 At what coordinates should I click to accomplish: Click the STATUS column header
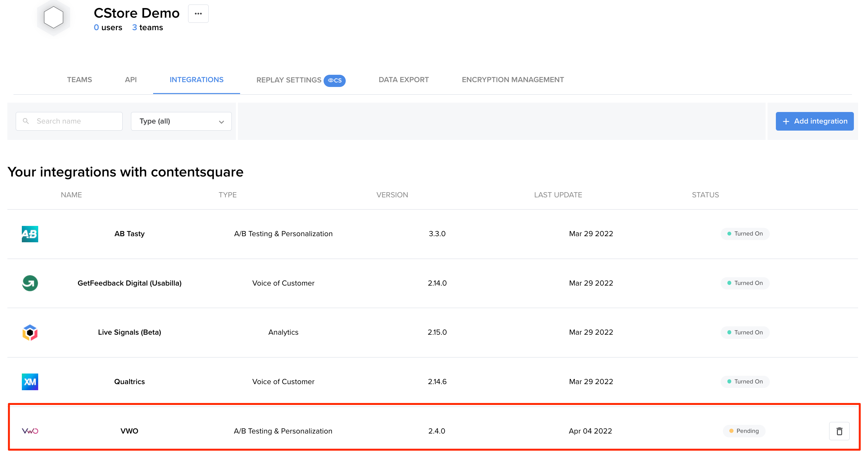(x=705, y=195)
